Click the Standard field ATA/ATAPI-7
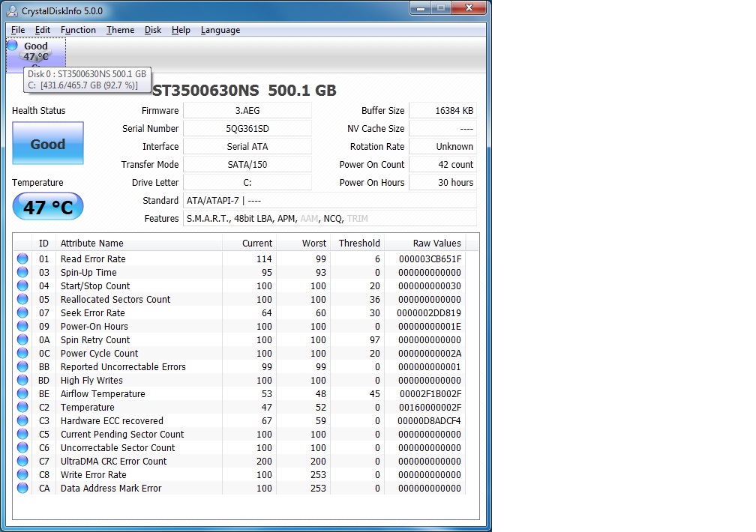 [330, 201]
